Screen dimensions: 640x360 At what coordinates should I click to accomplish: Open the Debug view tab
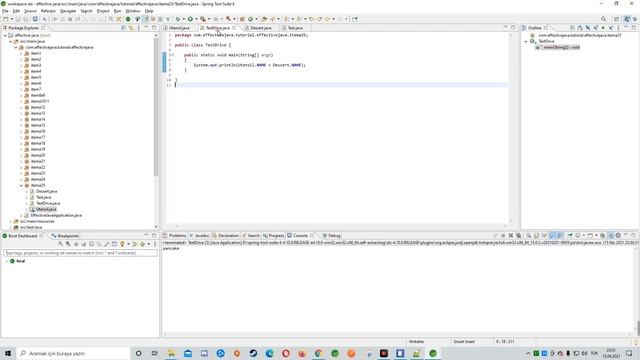tap(331, 236)
